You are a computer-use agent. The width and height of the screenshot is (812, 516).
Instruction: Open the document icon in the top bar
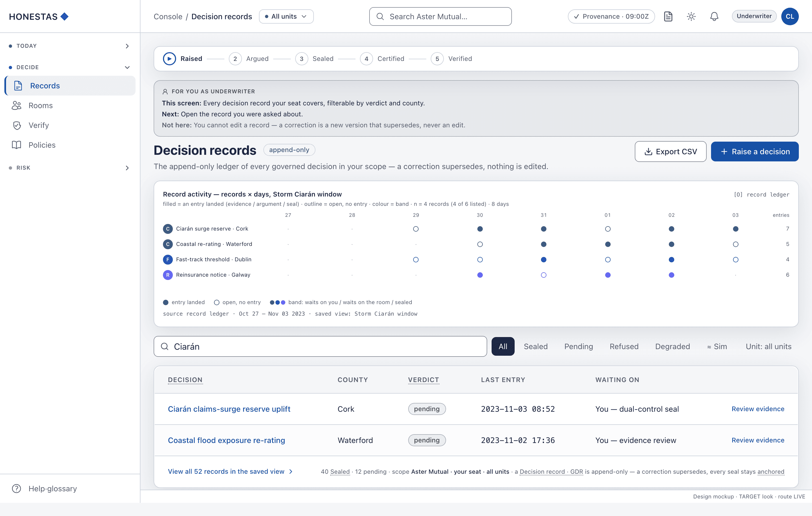pos(668,16)
